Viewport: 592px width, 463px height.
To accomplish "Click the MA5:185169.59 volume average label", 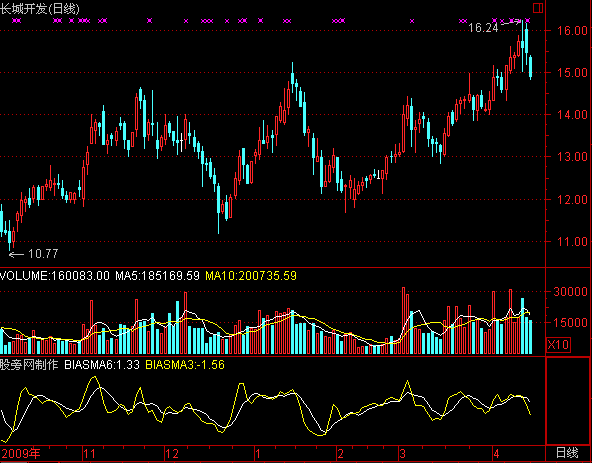I will coord(157,276).
